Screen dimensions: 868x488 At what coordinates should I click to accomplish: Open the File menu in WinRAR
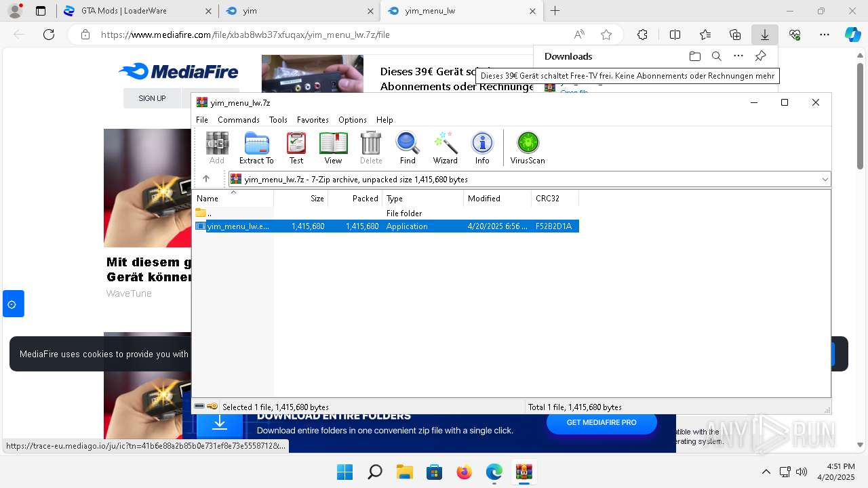[202, 119]
